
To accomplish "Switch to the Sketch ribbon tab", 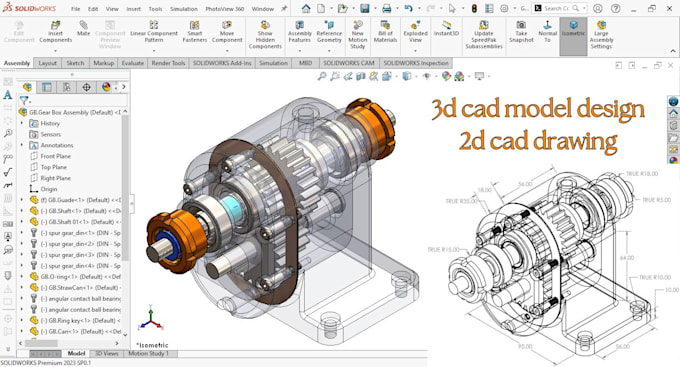I will [75, 63].
